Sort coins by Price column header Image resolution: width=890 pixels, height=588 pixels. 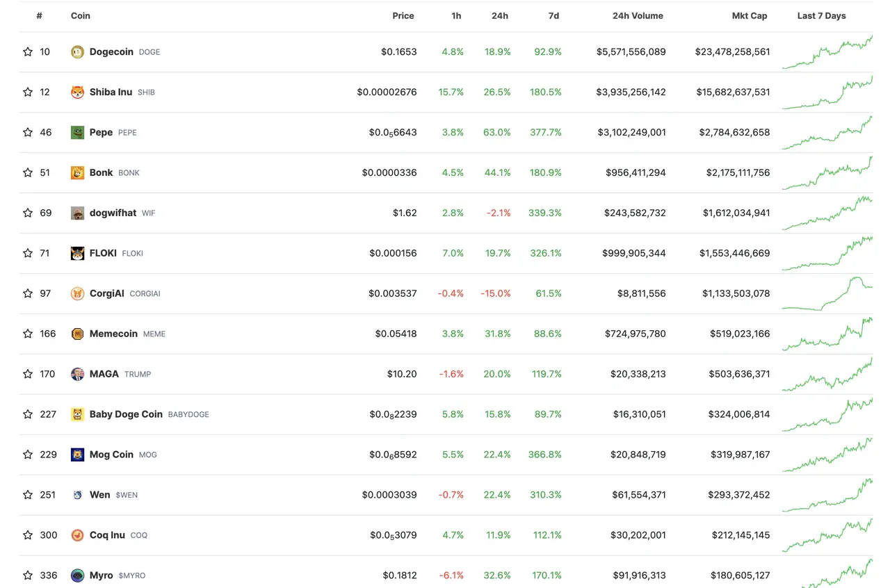click(x=403, y=16)
